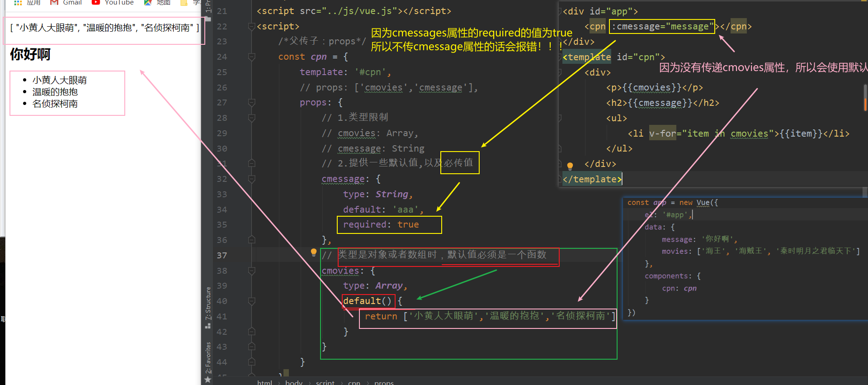
Task: Click line number 25 in the gutter
Action: point(222,72)
